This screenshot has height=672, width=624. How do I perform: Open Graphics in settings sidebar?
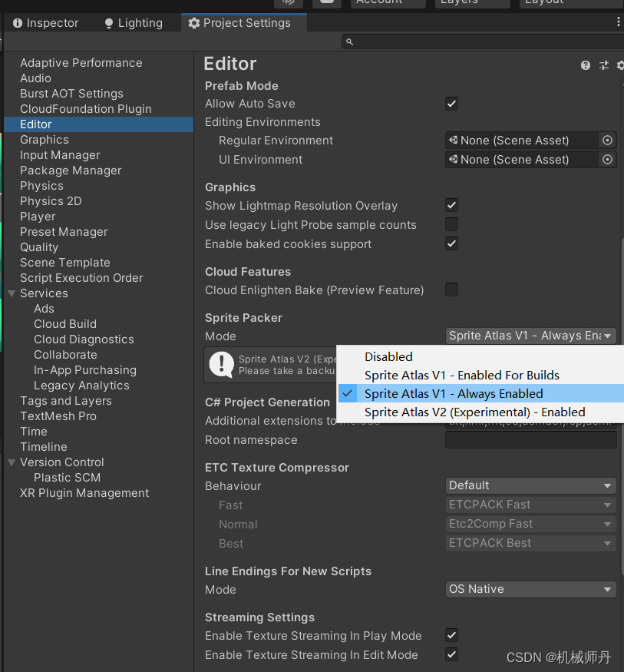pos(44,140)
